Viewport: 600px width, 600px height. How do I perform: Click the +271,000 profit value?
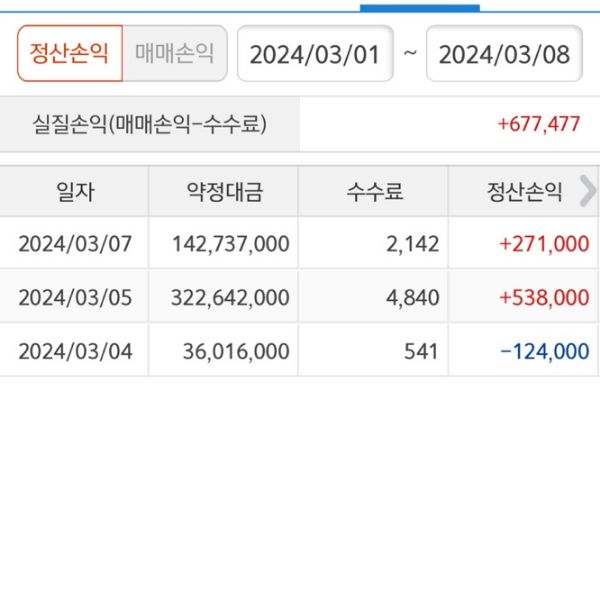pos(544,244)
